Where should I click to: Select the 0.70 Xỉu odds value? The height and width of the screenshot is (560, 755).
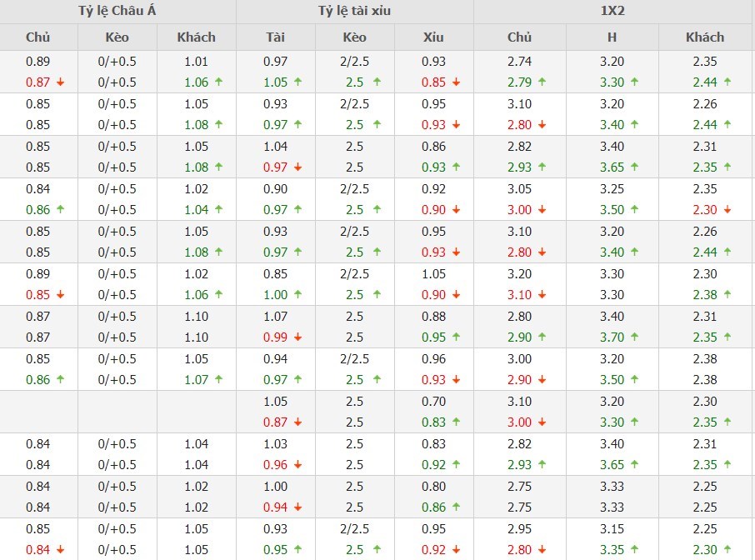[433, 402]
